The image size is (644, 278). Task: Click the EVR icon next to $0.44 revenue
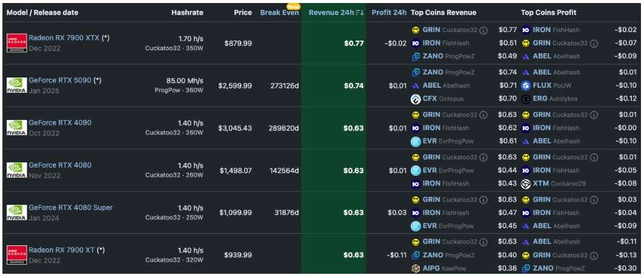[416, 170]
